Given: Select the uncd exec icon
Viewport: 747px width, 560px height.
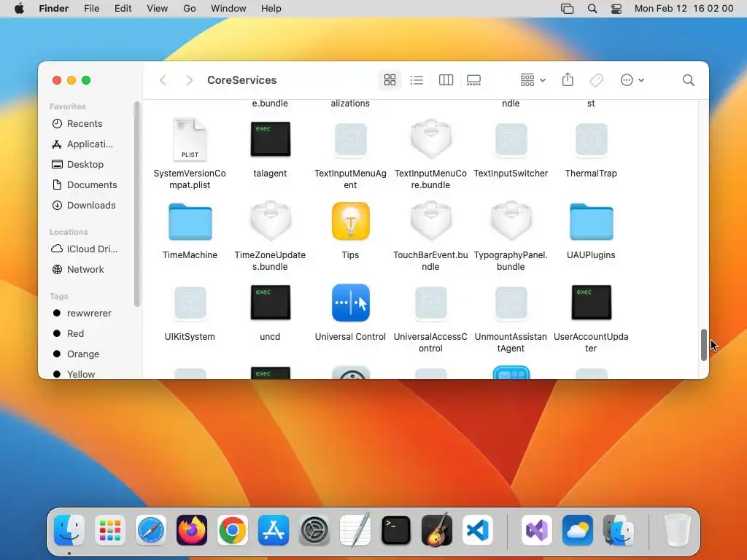Looking at the screenshot, I should click(270, 303).
